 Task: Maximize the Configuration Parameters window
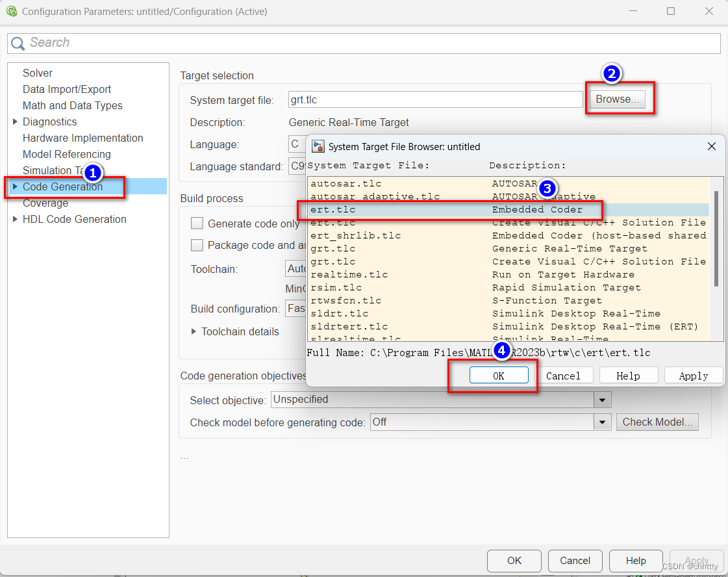point(670,11)
